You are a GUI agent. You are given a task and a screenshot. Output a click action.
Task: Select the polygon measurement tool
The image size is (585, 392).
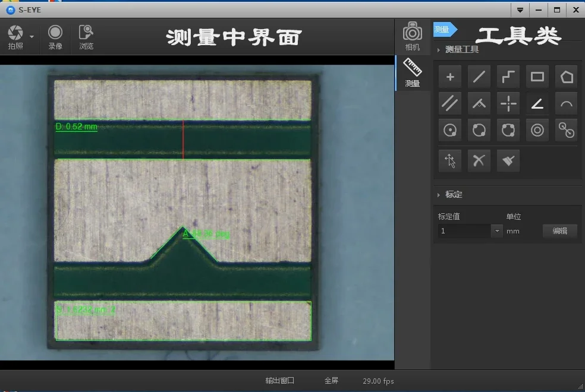pyautogui.click(x=567, y=77)
